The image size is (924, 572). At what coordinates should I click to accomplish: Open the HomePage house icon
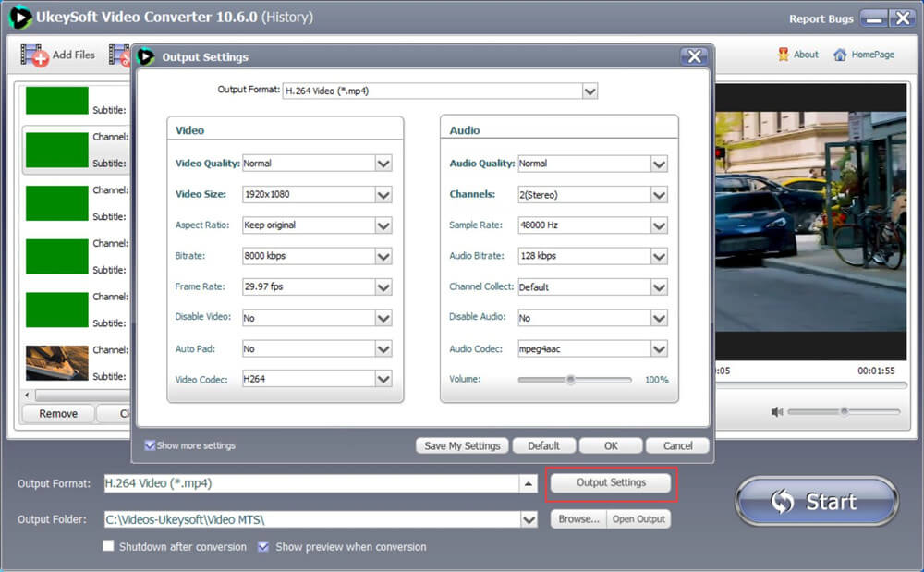[x=840, y=55]
